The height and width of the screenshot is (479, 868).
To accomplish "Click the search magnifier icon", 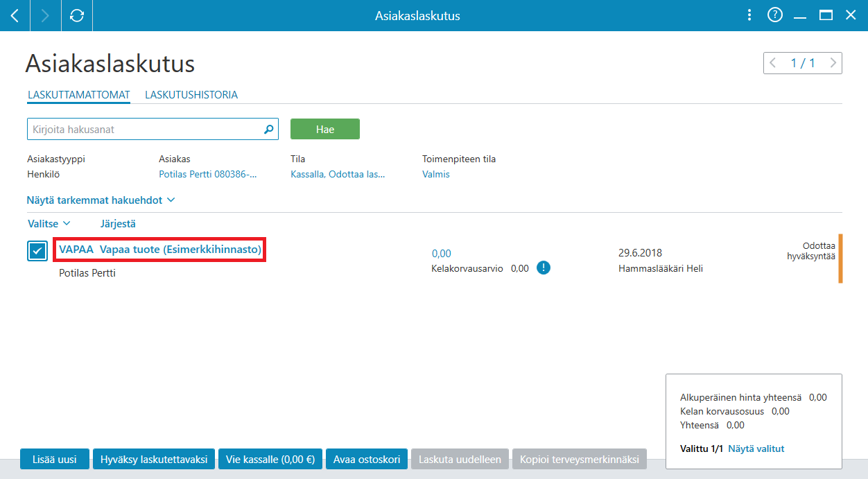I will point(269,129).
